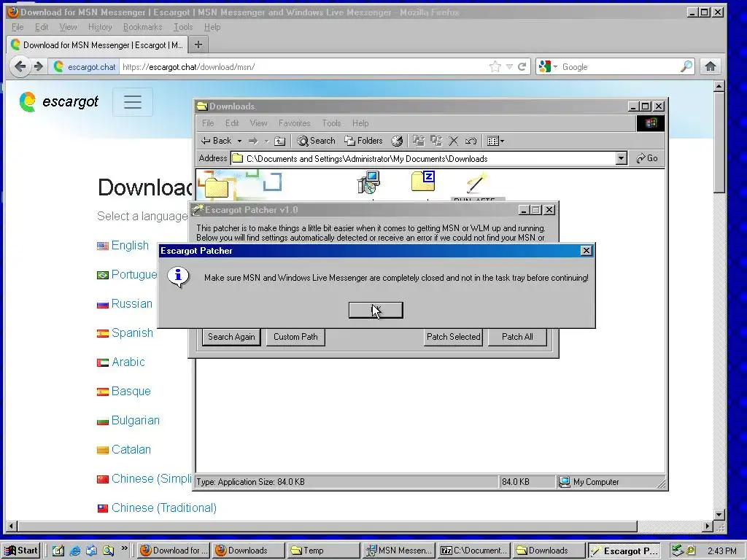Switch to MSN Messen... taskbar button
Image resolution: width=747 pixels, height=560 pixels.
point(398,551)
